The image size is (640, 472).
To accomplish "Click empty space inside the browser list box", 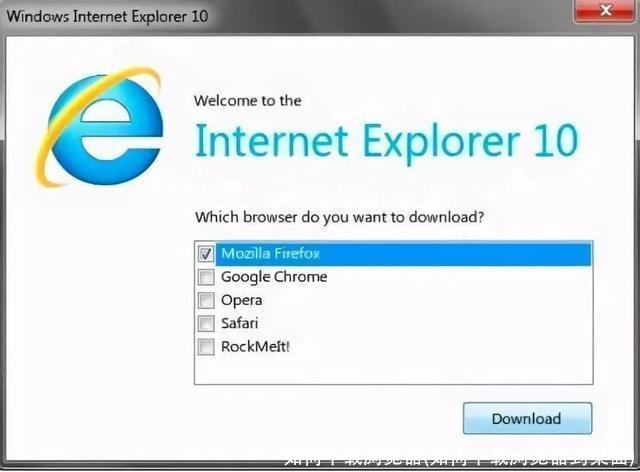I will click(393, 370).
